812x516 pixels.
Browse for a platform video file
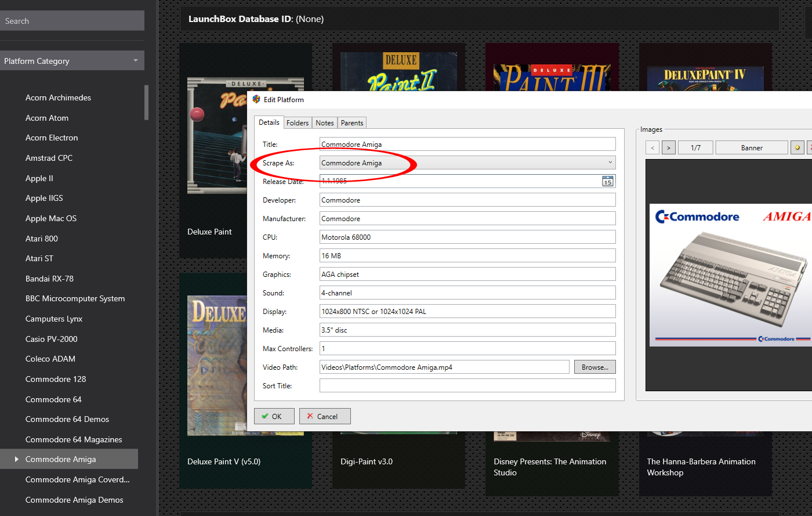594,367
